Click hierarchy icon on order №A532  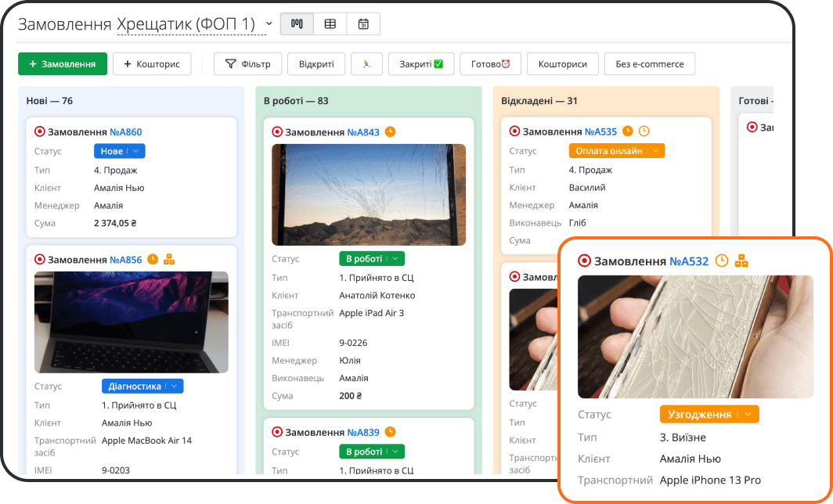pos(741,261)
